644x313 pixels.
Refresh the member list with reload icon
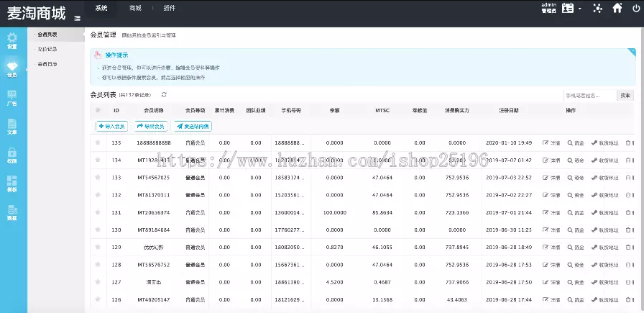coord(164,95)
